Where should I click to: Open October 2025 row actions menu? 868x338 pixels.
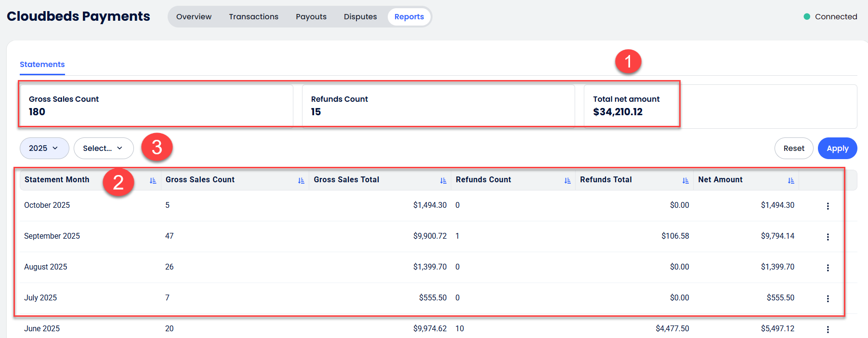tap(828, 206)
